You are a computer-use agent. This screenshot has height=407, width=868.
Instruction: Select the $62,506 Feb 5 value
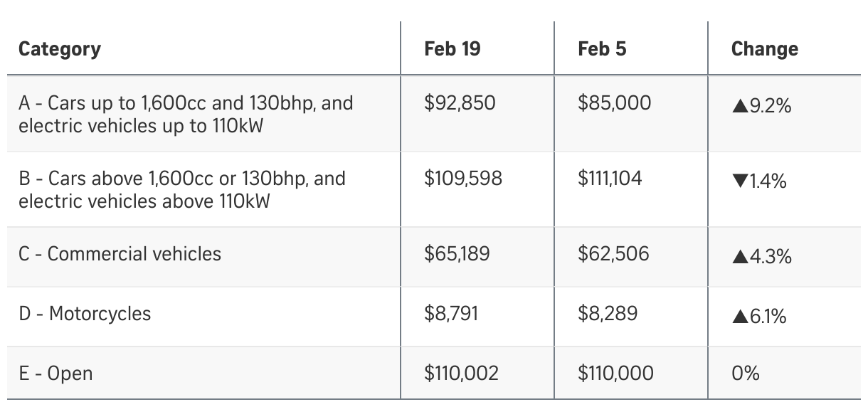click(613, 254)
